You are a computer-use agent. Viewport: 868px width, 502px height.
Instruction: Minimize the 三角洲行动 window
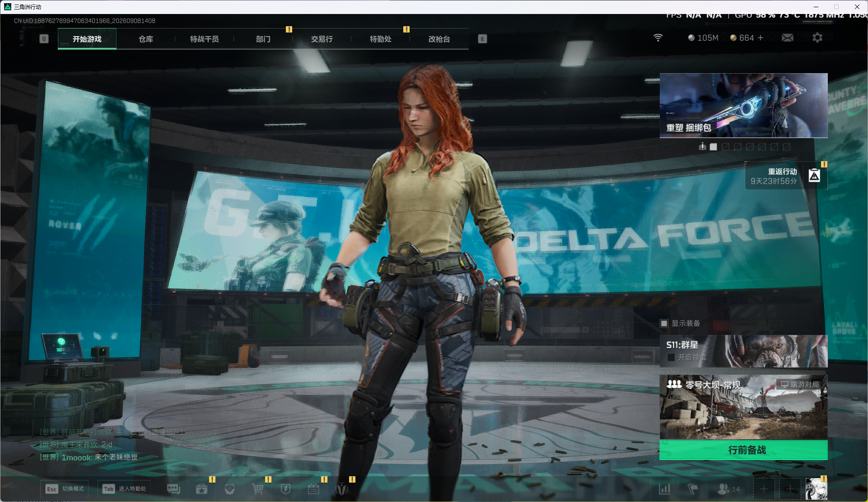[816, 7]
